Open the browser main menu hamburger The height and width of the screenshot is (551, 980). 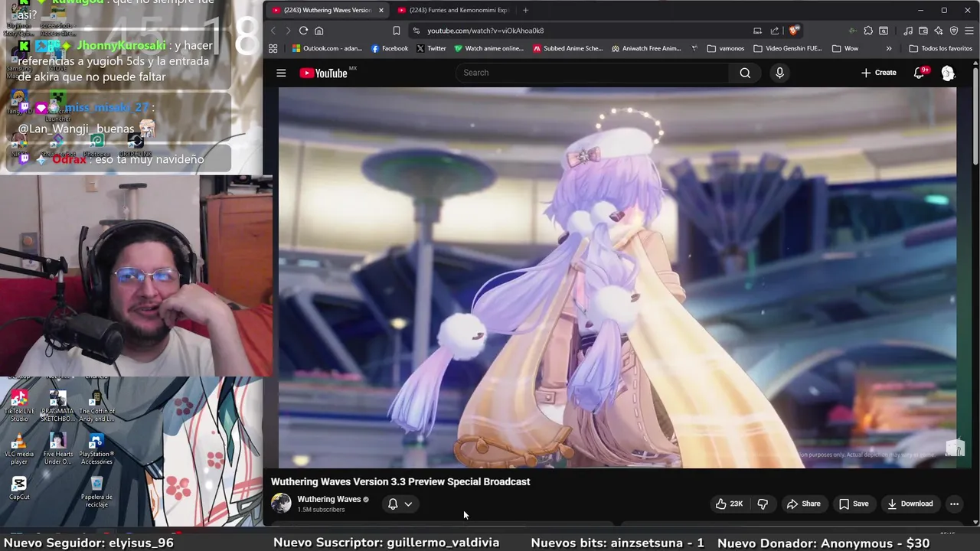click(x=969, y=31)
